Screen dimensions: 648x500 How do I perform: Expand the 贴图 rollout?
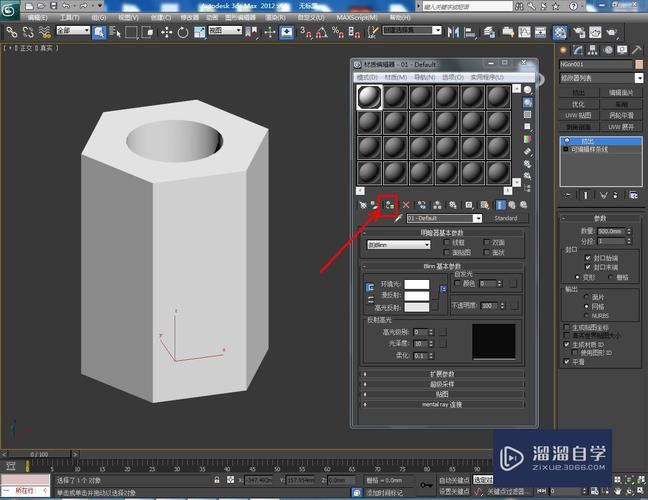click(x=442, y=394)
